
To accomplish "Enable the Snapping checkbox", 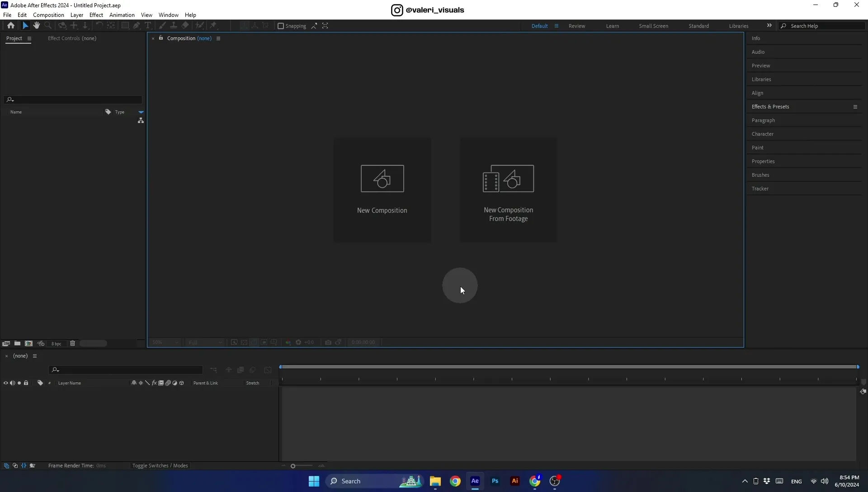I will [281, 26].
